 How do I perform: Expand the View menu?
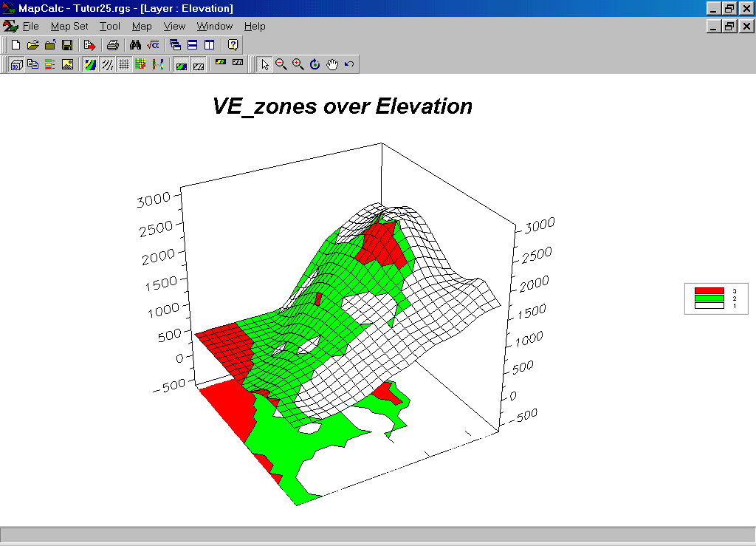(174, 27)
